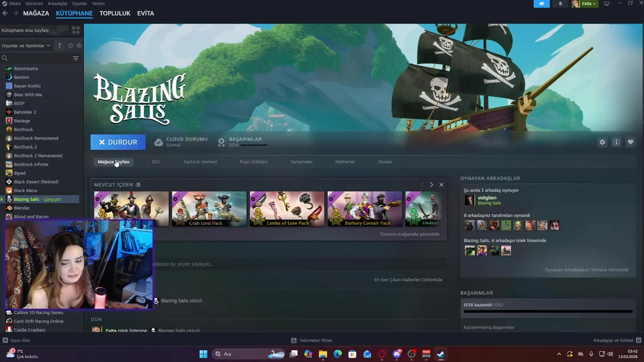Open Discord from the taskbar
This screenshot has width=644, height=362.
[x=397, y=354]
